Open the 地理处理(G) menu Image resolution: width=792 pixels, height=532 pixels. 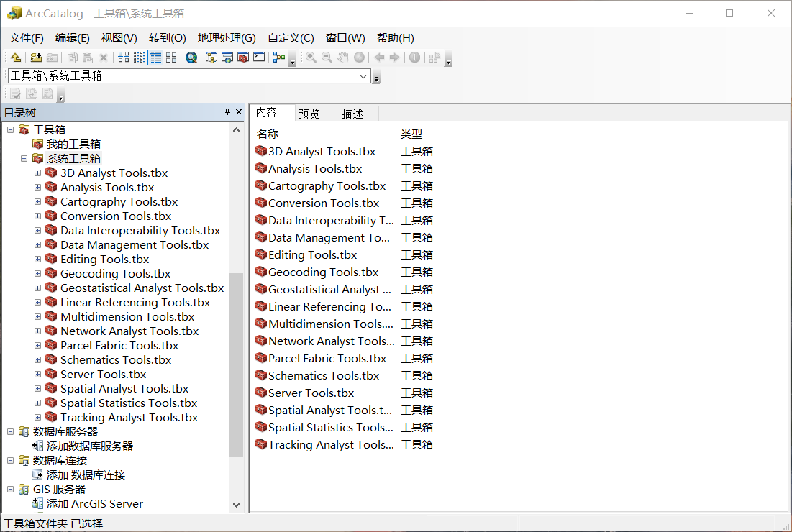227,38
